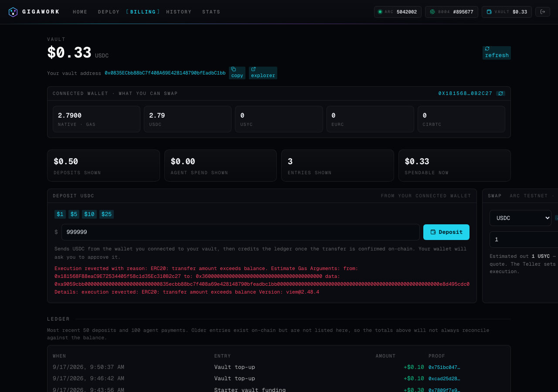Refresh the vault balance
The image size is (558, 392).
[x=497, y=53]
